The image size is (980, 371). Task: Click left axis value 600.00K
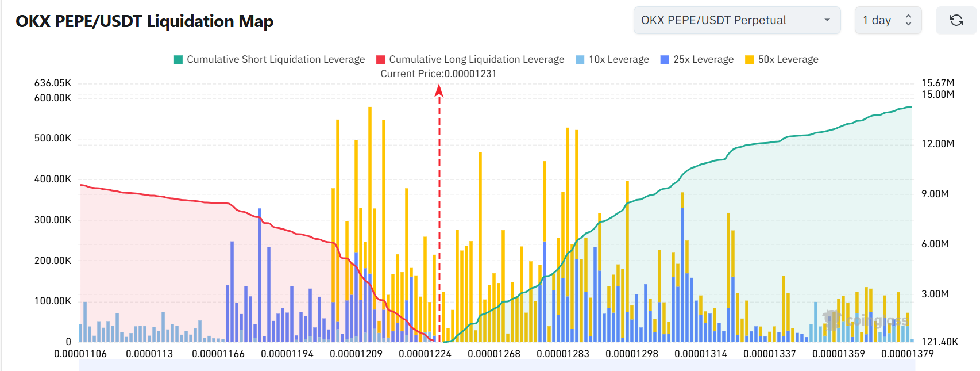point(53,98)
